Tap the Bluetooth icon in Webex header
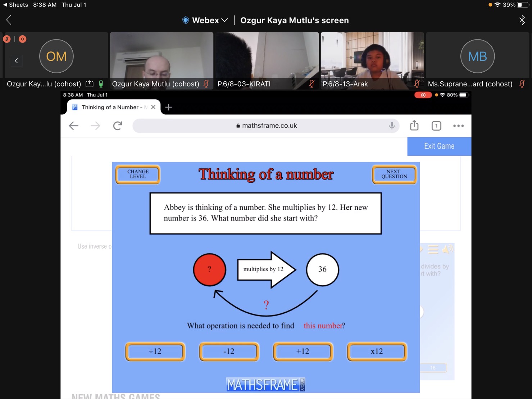The image size is (532, 399). [x=522, y=20]
